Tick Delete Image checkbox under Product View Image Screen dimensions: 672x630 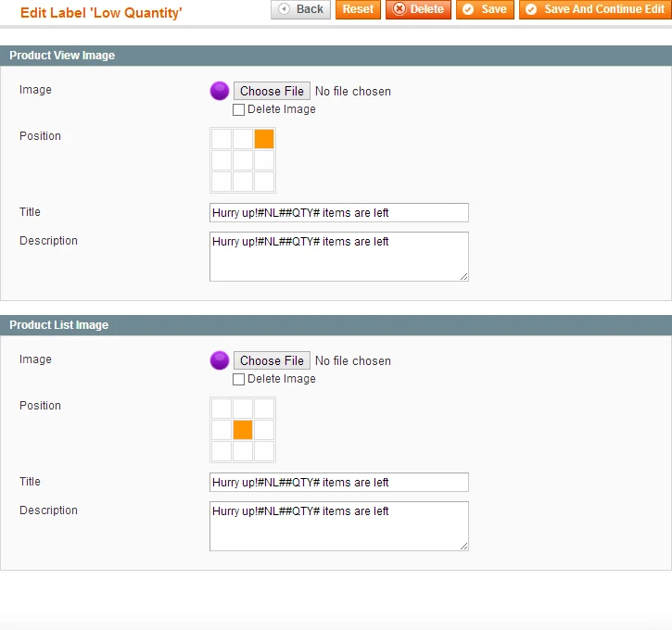[x=239, y=109]
